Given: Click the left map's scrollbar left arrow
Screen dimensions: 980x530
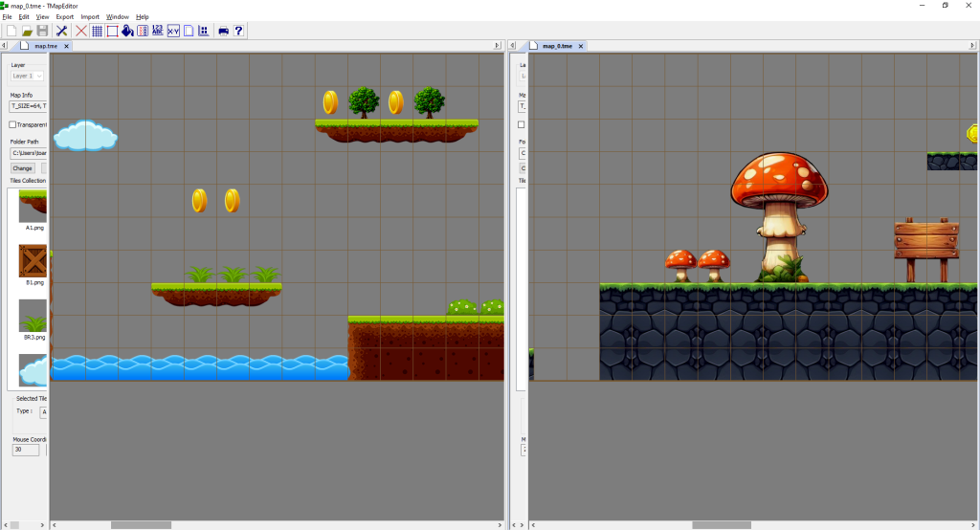Looking at the screenshot, I should 55,525.
